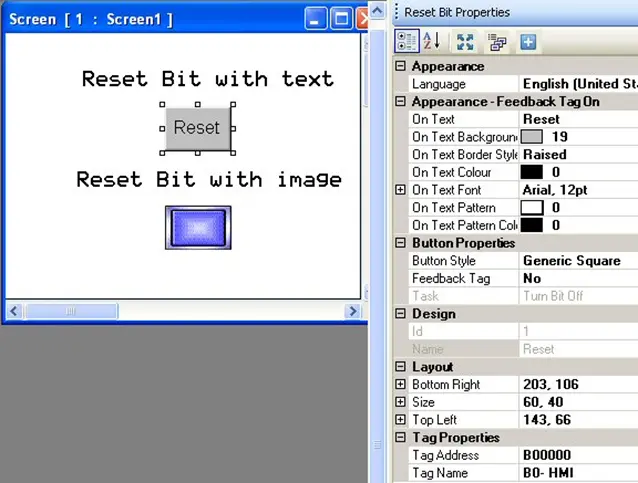Expand the On Text Font property
This screenshot has width=638, height=483.
pos(400,190)
